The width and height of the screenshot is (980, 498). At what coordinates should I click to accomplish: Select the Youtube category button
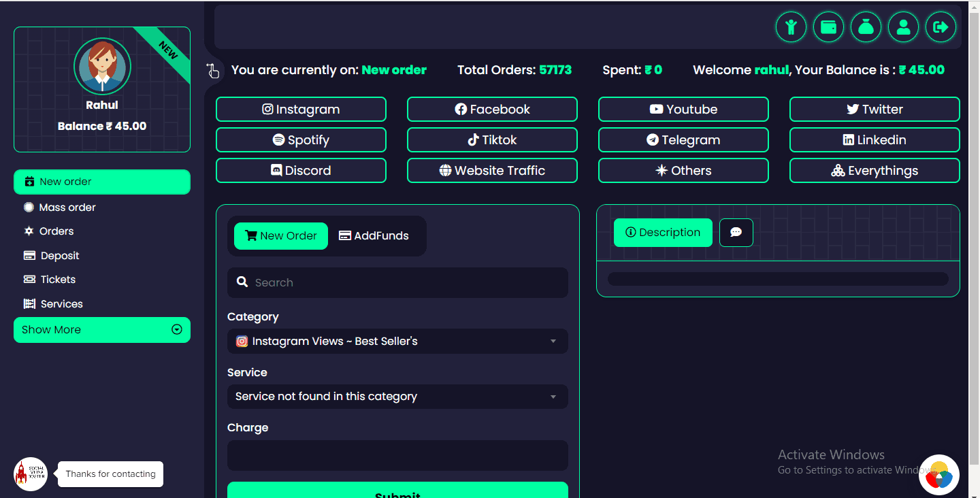click(x=683, y=110)
